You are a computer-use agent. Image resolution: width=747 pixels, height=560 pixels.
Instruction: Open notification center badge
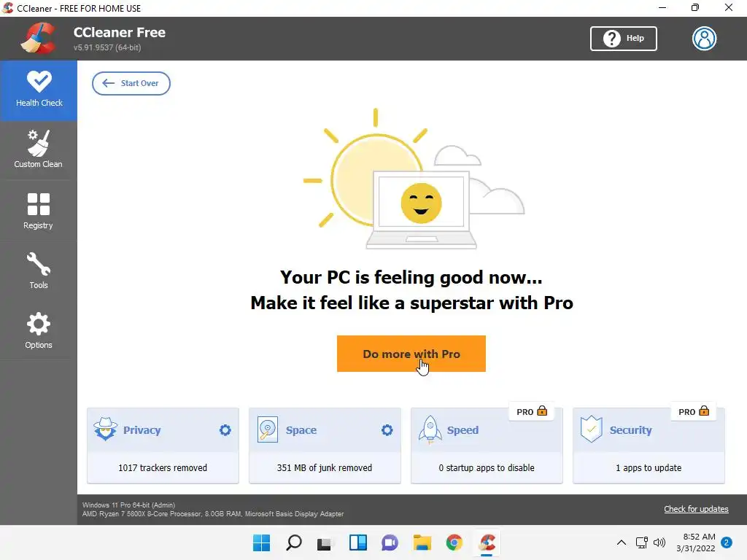coord(727,542)
